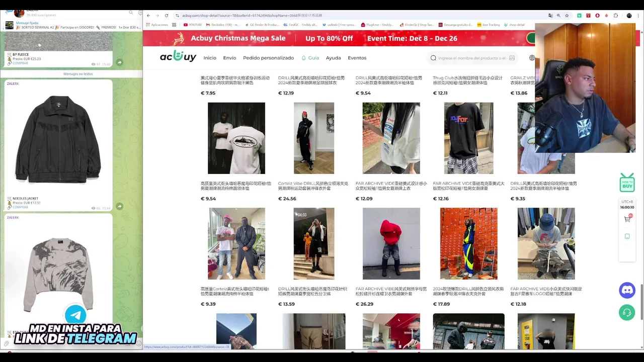Click COMPRAR link under NEEDLES JACKET
Screen dimensions: 644x362
click(20, 207)
